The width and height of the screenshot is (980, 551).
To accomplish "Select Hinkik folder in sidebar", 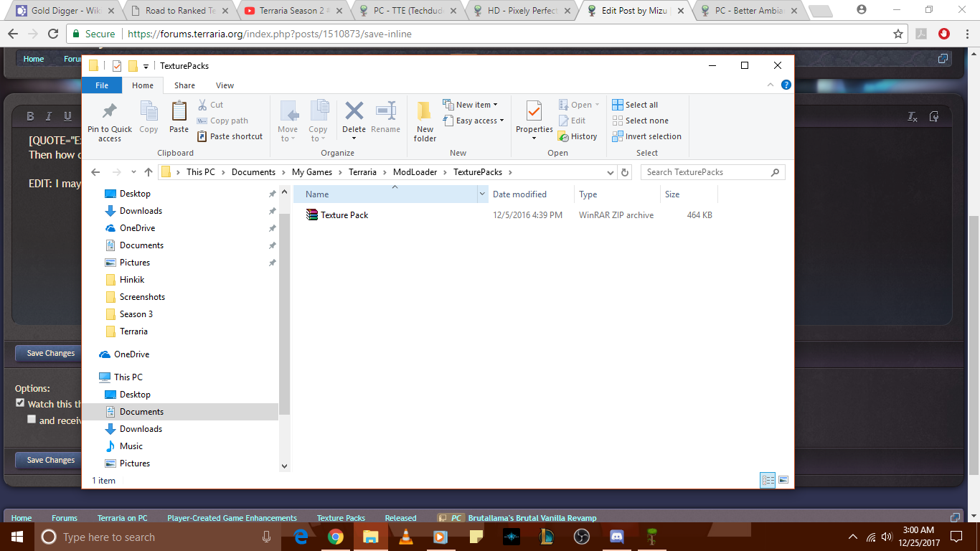I will click(132, 280).
